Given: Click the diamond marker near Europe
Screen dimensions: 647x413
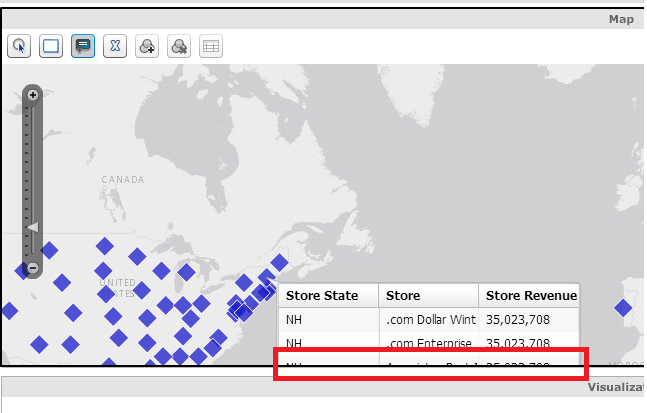Looking at the screenshot, I should click(x=623, y=308).
